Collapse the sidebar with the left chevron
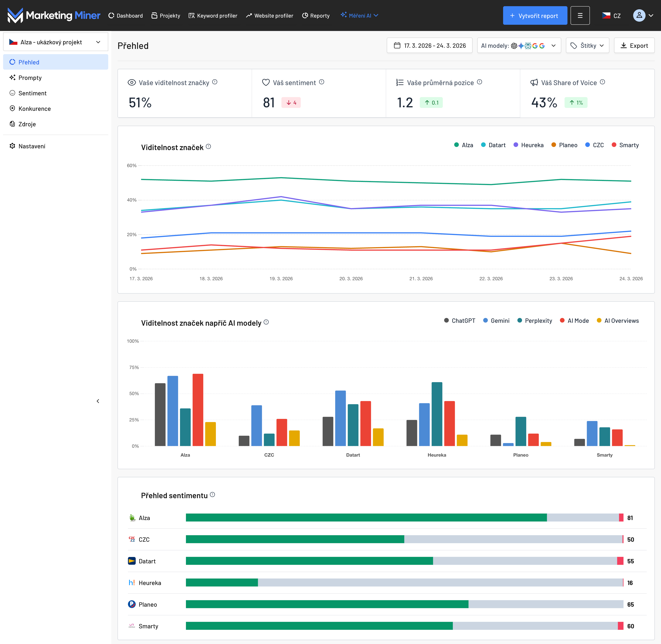Screen dimensions: 661x644 click(98, 401)
